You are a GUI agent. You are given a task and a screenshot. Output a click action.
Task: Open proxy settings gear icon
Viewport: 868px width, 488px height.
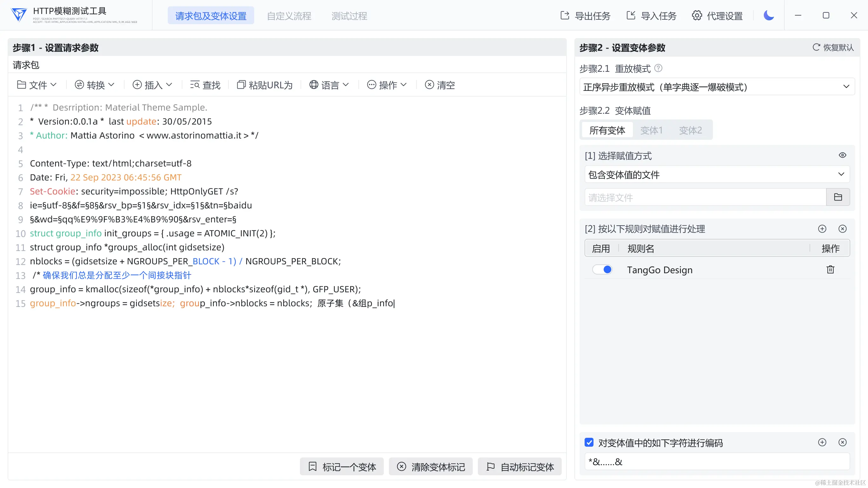697,16
